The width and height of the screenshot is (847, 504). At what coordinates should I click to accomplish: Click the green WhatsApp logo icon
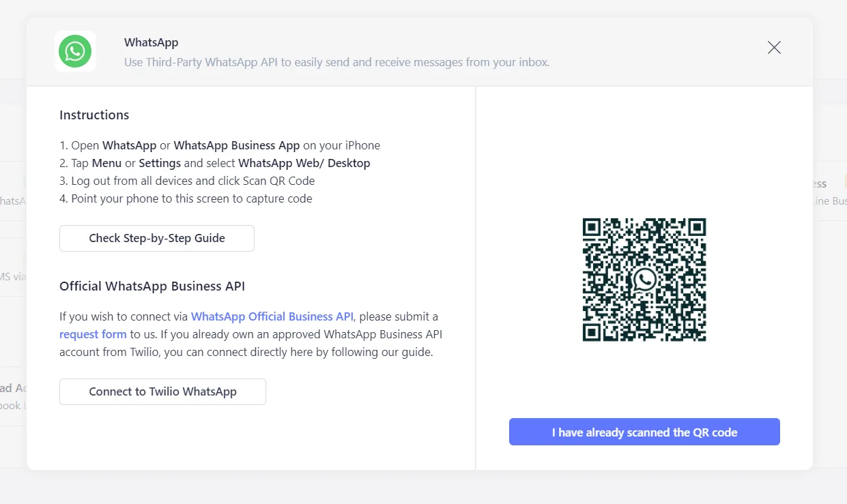[x=75, y=51]
